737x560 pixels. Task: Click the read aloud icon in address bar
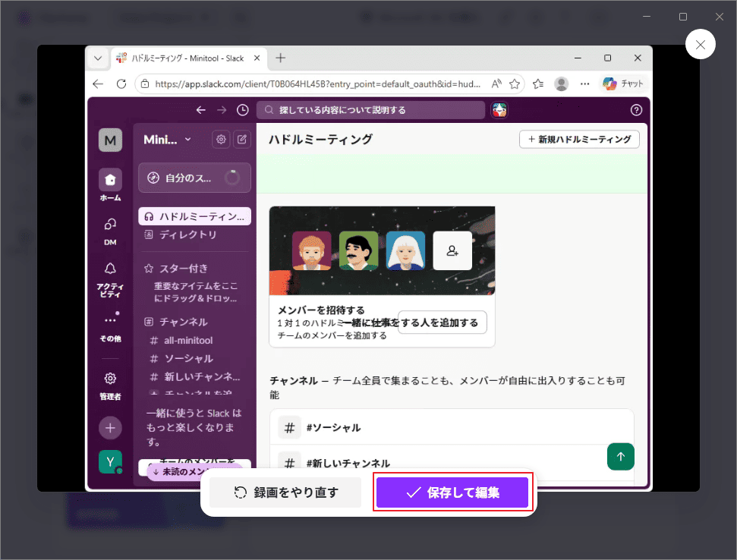click(x=496, y=83)
